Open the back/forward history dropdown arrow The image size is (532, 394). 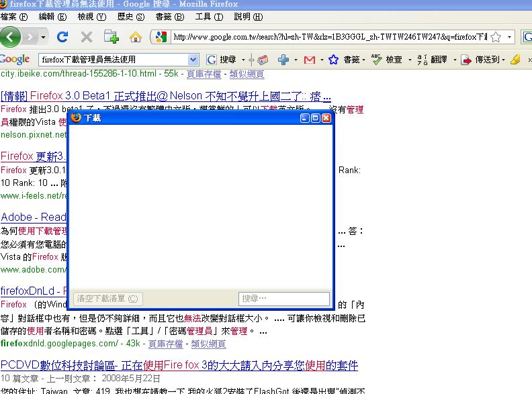click(x=44, y=36)
